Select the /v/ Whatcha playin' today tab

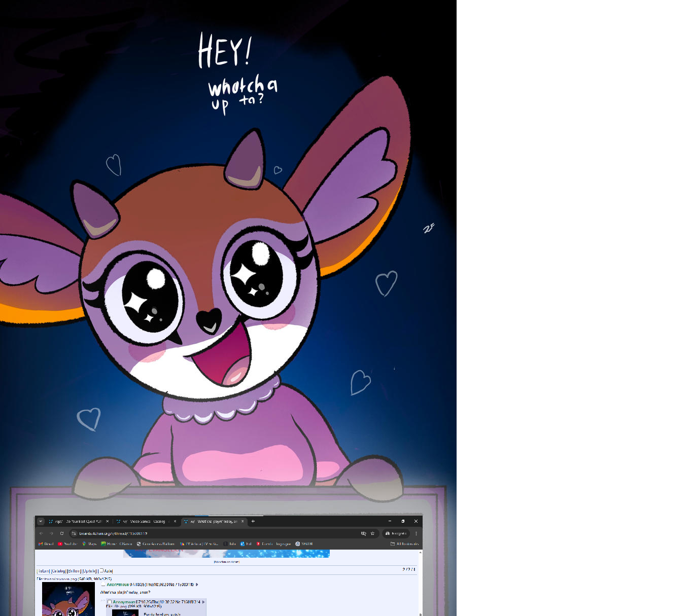tap(214, 521)
